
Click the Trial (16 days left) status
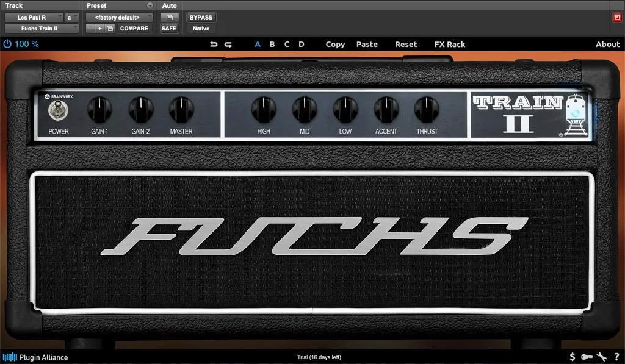point(319,357)
